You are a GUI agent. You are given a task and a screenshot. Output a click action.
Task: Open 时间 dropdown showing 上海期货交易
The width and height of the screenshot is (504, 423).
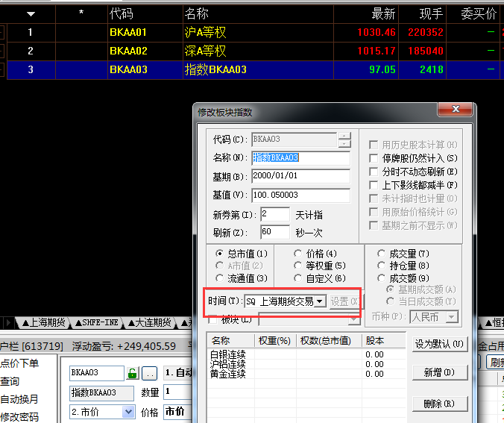[319, 301]
